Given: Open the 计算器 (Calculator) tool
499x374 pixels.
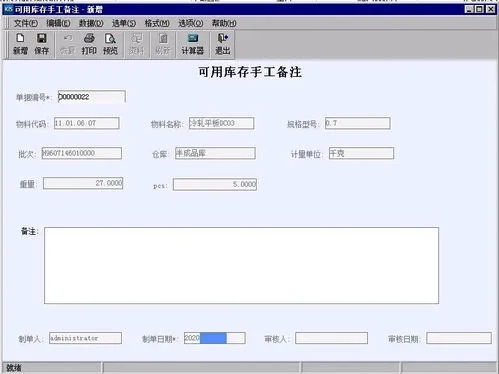Looking at the screenshot, I should (193, 44).
